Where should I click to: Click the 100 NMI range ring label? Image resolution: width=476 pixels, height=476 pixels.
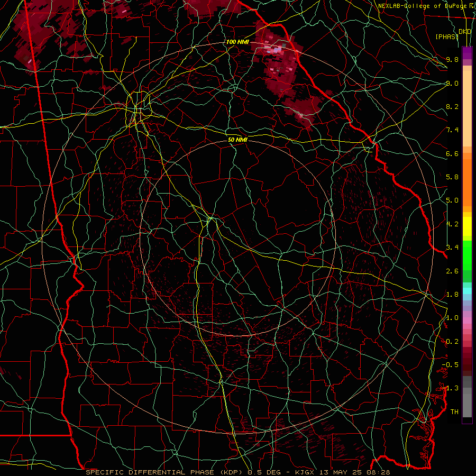pyautogui.click(x=237, y=42)
